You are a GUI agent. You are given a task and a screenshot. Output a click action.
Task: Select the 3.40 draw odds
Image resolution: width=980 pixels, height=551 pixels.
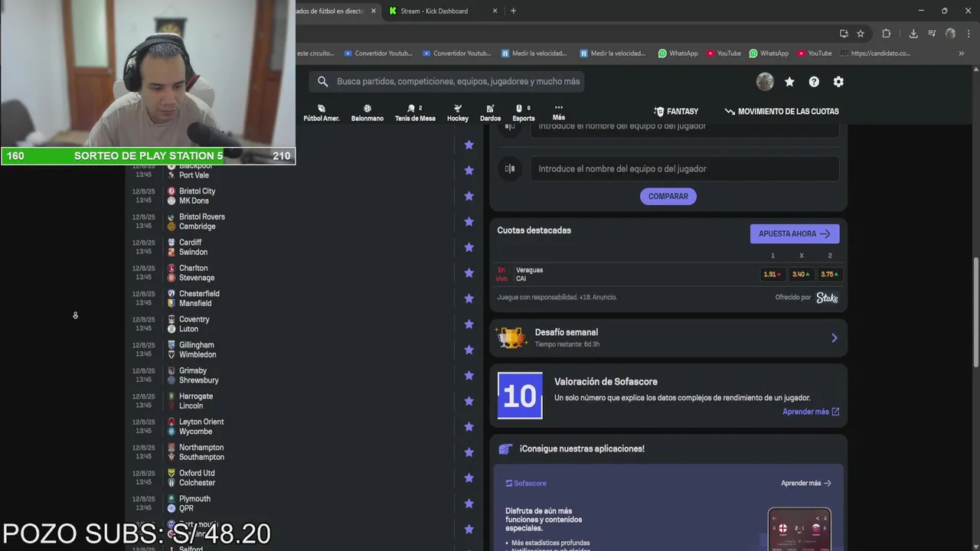[x=801, y=274]
